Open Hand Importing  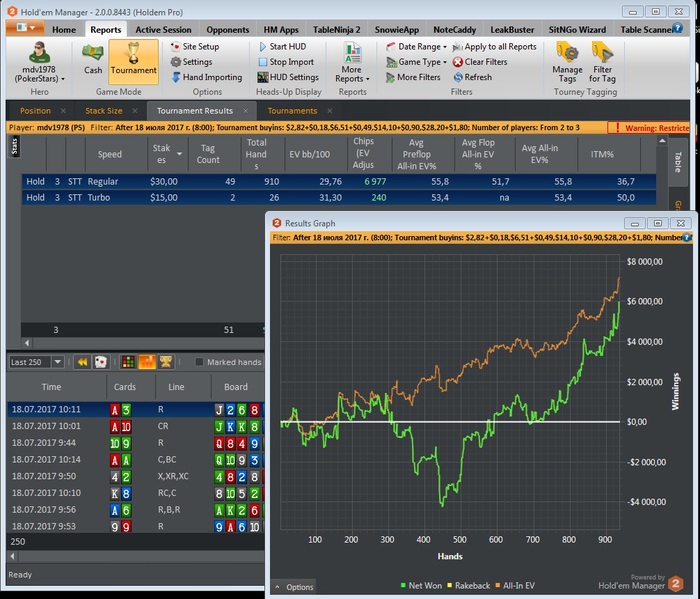click(x=207, y=77)
